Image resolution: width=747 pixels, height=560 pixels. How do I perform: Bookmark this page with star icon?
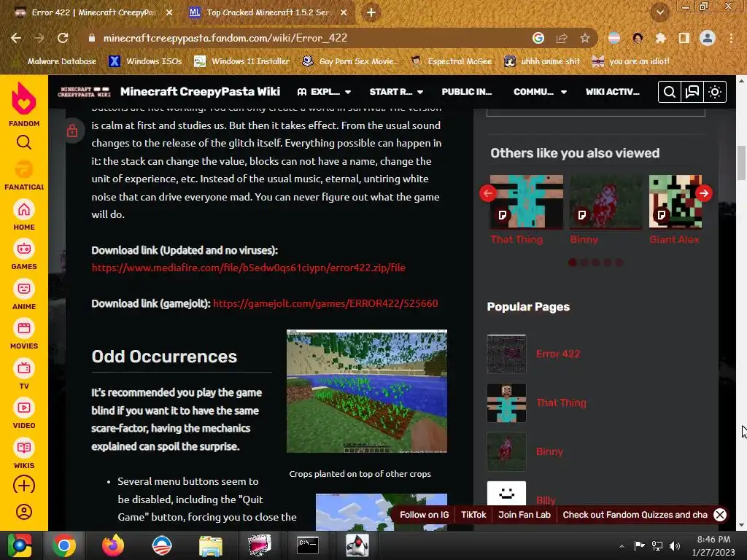tap(585, 38)
